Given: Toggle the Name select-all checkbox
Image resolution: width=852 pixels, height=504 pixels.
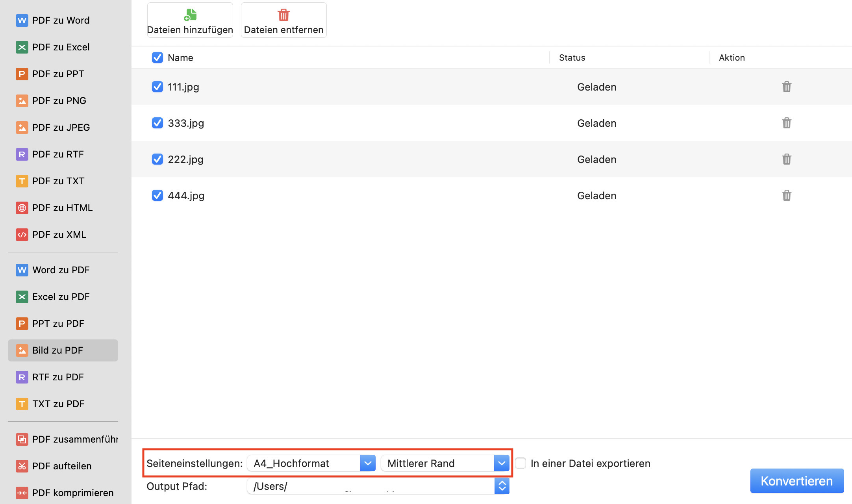Looking at the screenshot, I should [x=157, y=57].
